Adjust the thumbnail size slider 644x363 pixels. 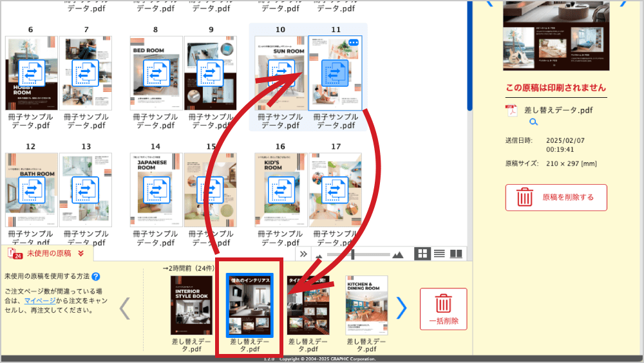(x=357, y=255)
